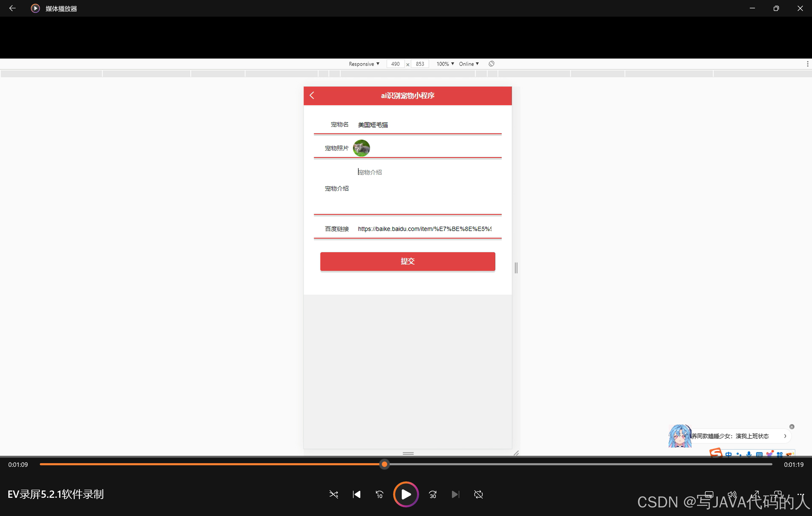
Task: Click the ai识别宠物小程序 header title
Action: [x=407, y=96]
